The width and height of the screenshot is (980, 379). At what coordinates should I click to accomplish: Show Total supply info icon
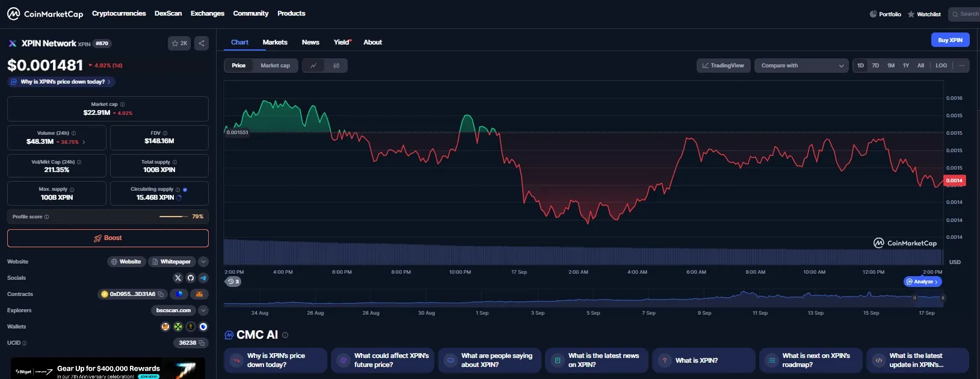coord(175,162)
